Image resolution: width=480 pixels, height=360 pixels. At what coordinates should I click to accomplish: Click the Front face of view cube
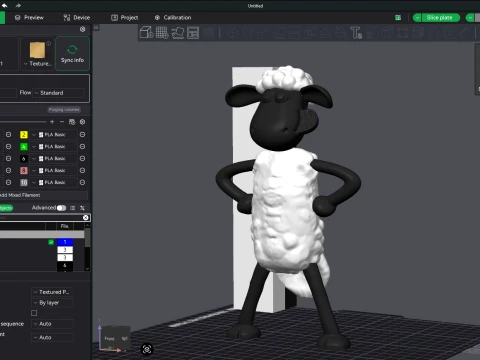point(109,338)
